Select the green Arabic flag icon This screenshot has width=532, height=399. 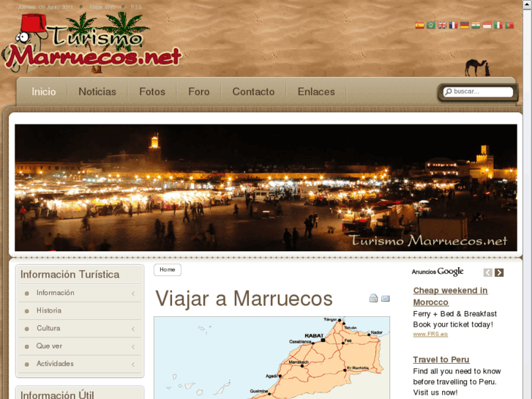430,25
